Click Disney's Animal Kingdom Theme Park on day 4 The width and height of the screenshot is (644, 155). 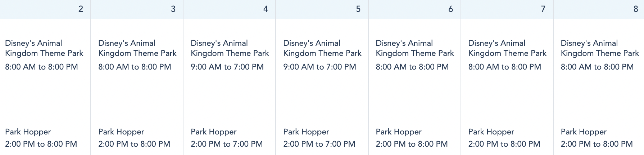click(230, 48)
